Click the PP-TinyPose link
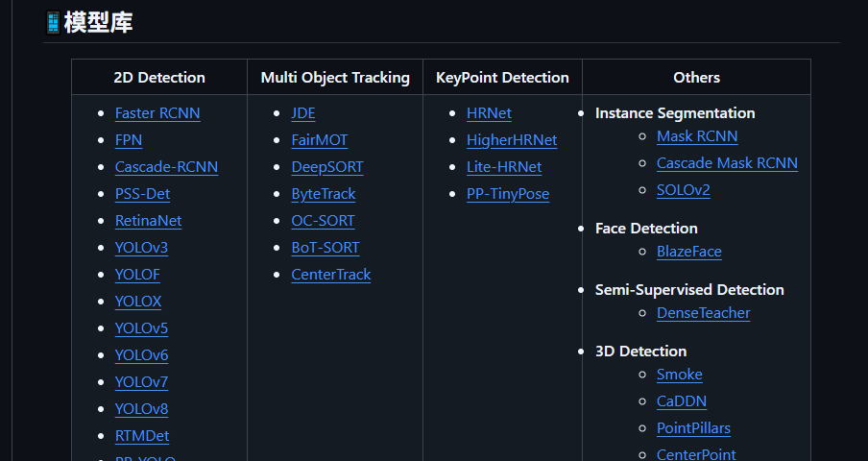868x461 pixels. (508, 194)
